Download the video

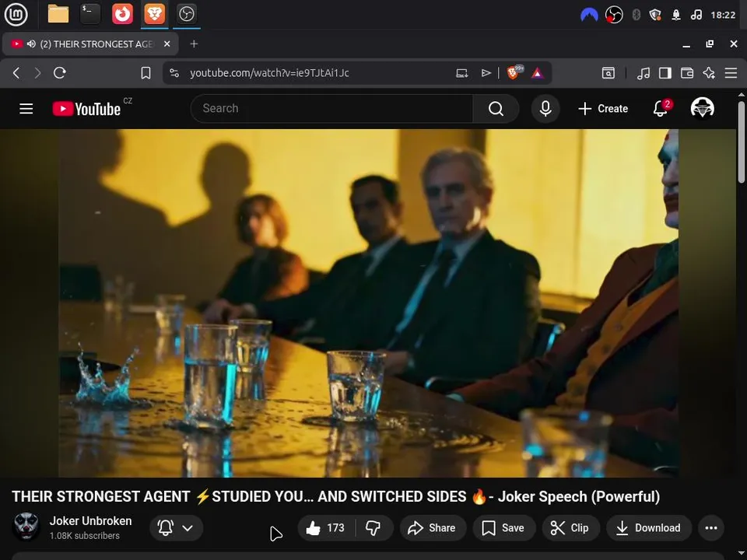point(649,527)
